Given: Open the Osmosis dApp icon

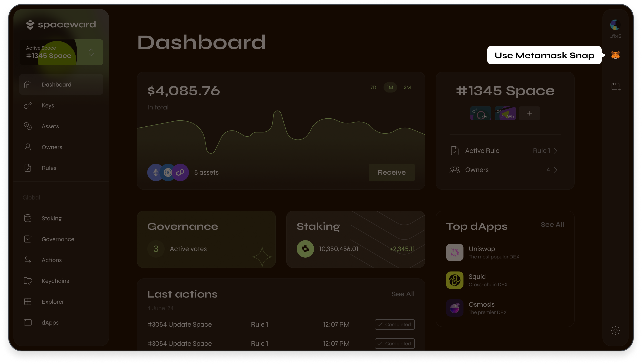Looking at the screenshot, I should point(455,308).
